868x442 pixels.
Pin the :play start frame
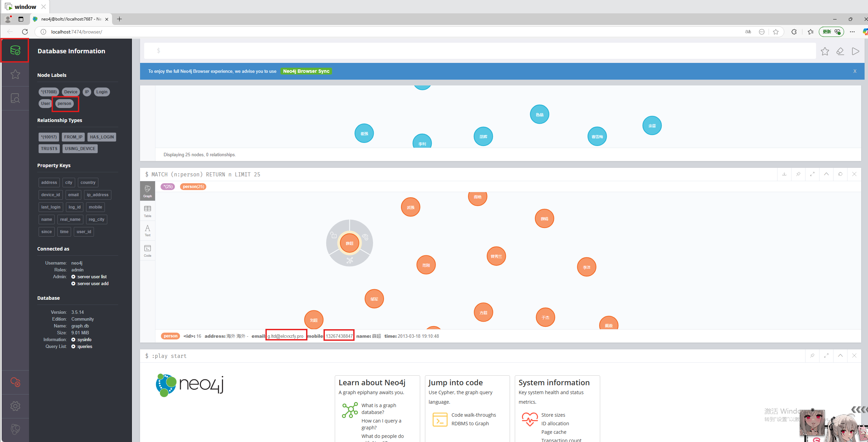point(812,356)
